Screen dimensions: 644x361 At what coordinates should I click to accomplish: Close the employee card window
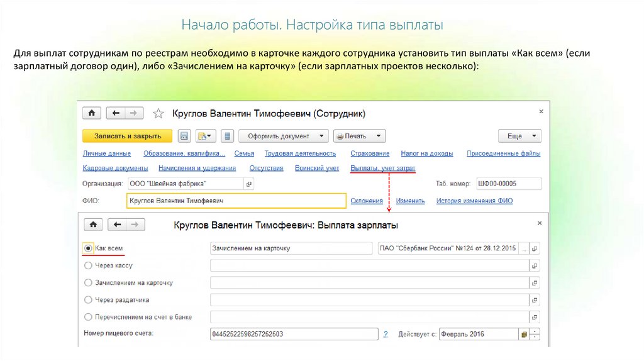pos(541,112)
